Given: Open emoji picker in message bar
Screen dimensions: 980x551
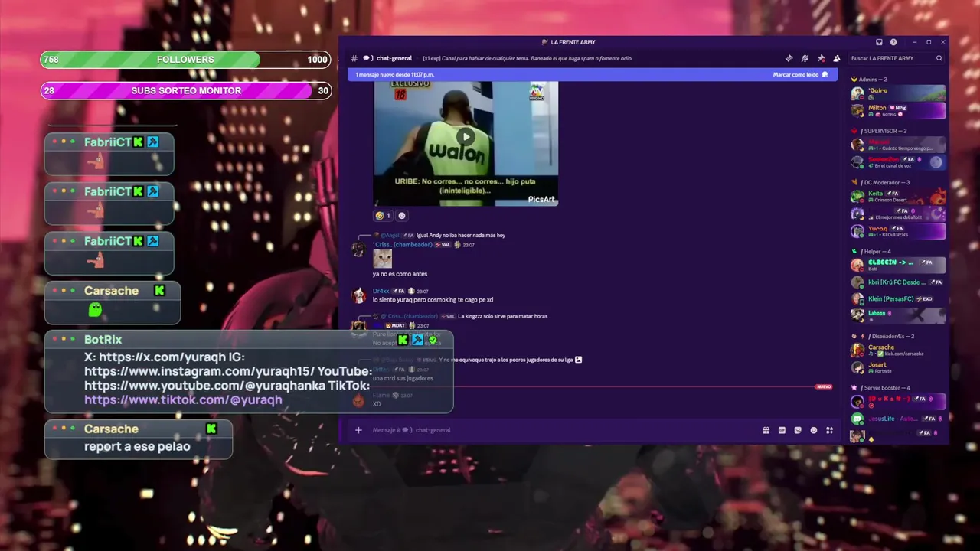Looking at the screenshot, I should coord(814,430).
